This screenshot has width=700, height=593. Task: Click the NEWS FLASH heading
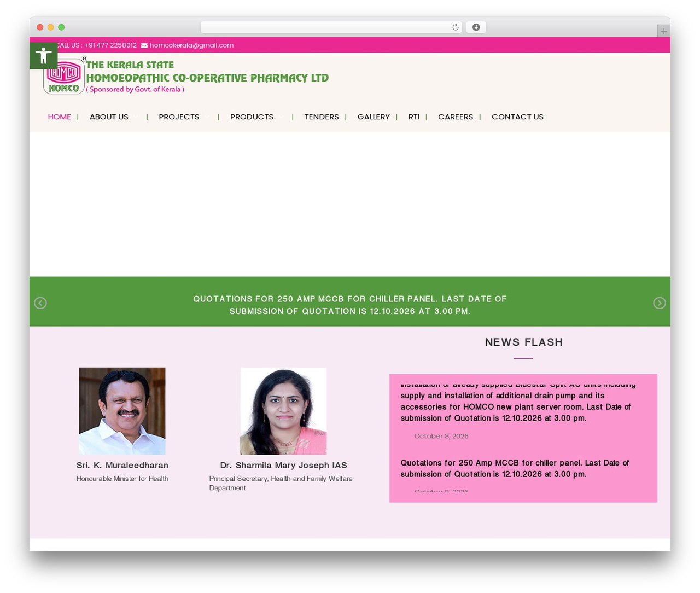point(524,342)
